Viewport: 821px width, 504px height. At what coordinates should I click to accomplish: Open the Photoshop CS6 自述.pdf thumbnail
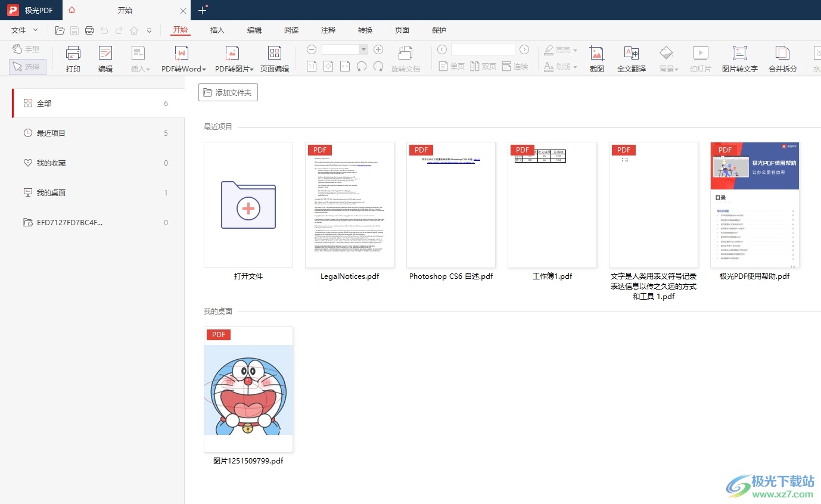451,205
